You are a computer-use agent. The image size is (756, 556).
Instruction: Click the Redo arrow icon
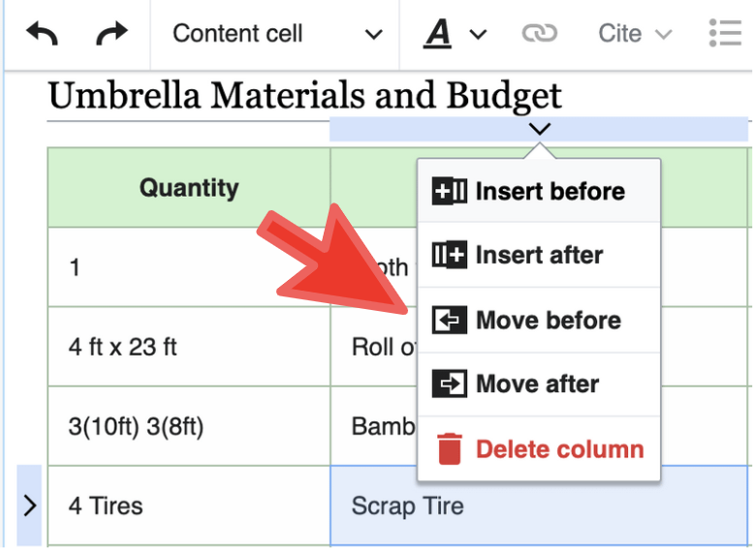point(111,35)
